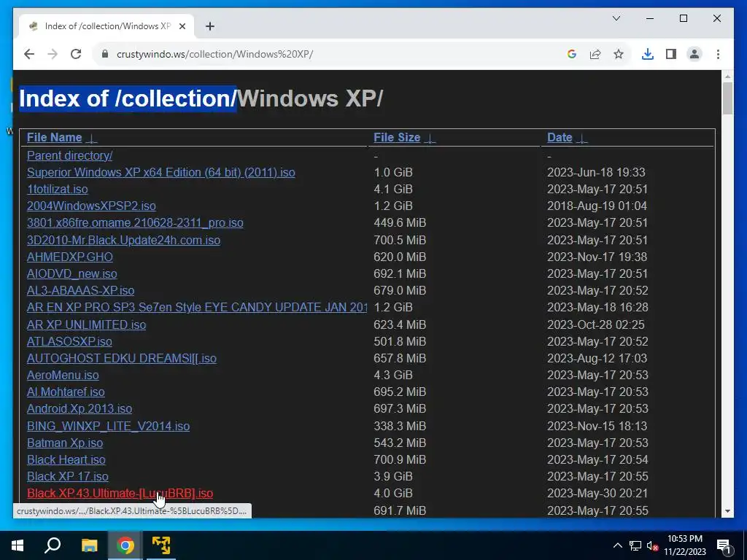Open 3D2010-Mr.Black.Update24h.com.iso
The width and height of the screenshot is (747, 560).
click(x=123, y=240)
